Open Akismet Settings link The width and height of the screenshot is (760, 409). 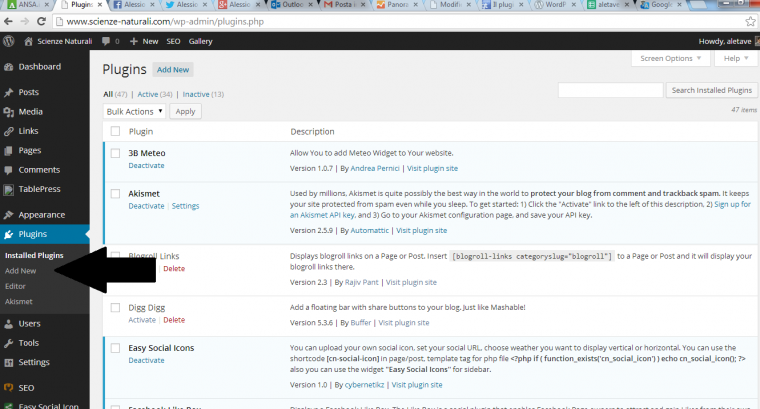click(x=185, y=206)
